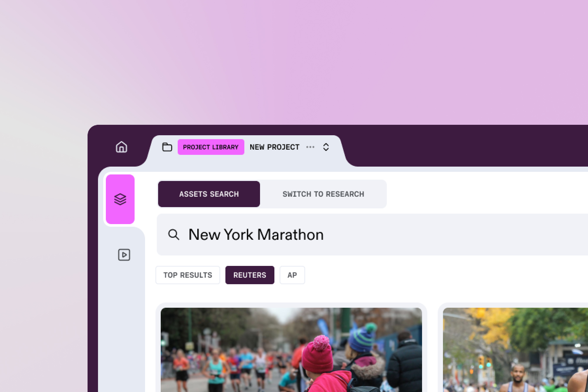Open the three-dots project options menu
Screen dimensions: 588x392
(310, 147)
